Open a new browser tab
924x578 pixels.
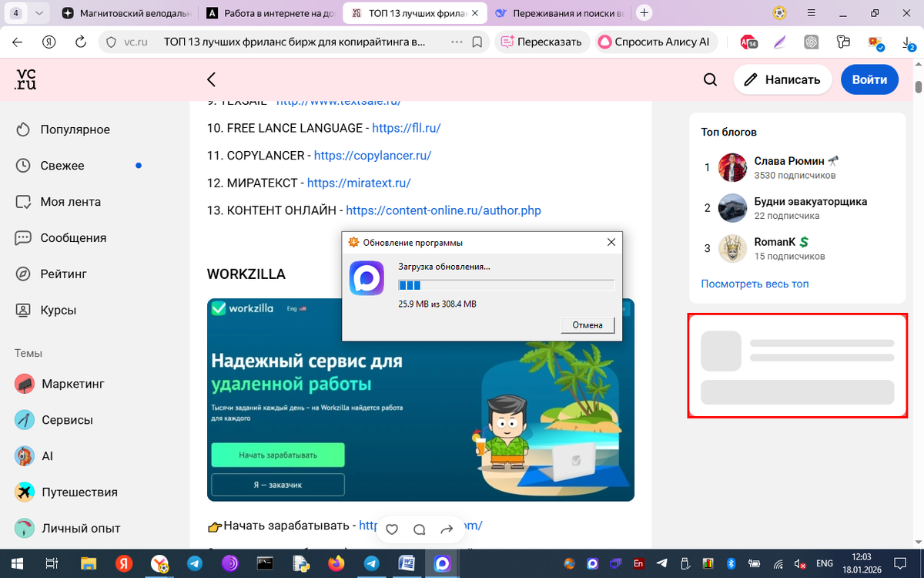pos(644,12)
